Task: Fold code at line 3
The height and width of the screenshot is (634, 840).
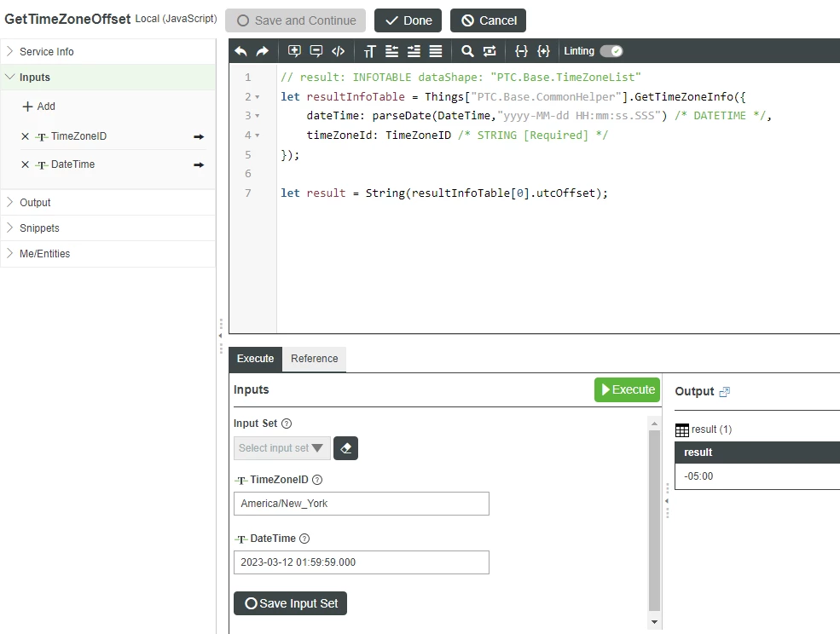Action: point(258,116)
